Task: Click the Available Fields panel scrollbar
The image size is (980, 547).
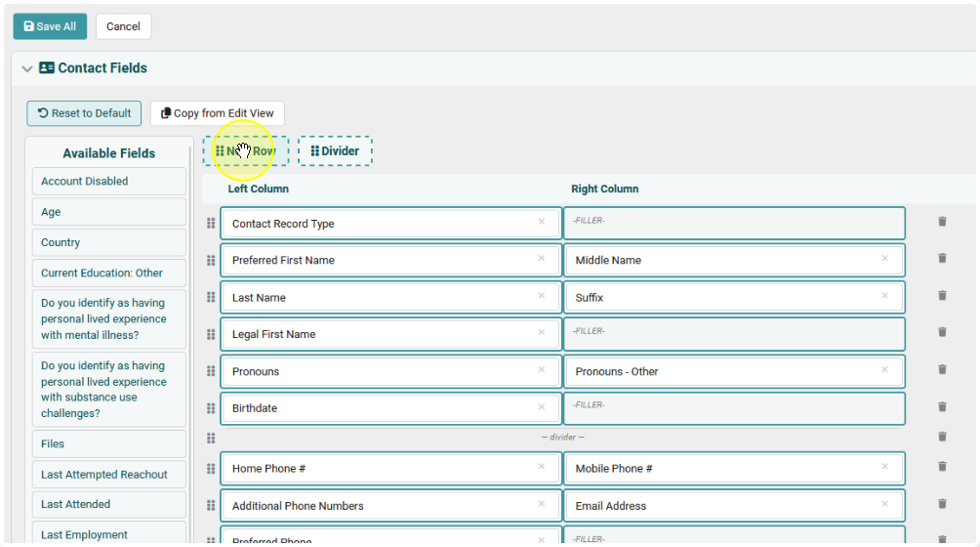Action: (190, 344)
